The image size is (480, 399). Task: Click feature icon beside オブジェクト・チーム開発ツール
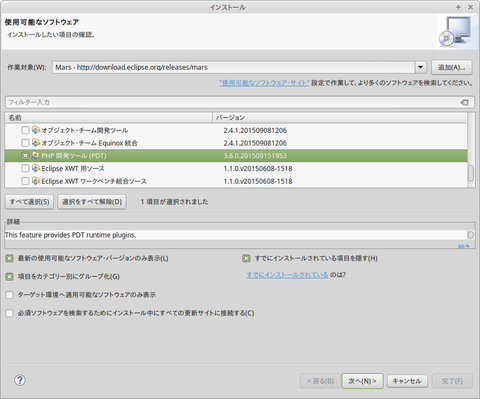tap(36, 130)
